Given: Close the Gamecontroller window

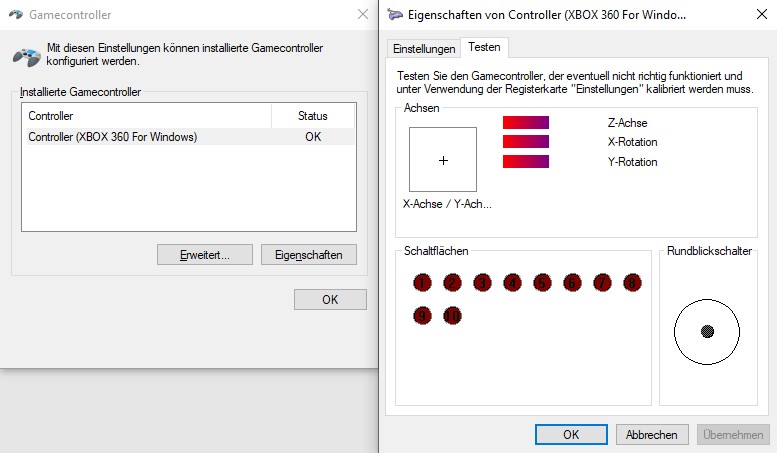Looking at the screenshot, I should point(363,14).
